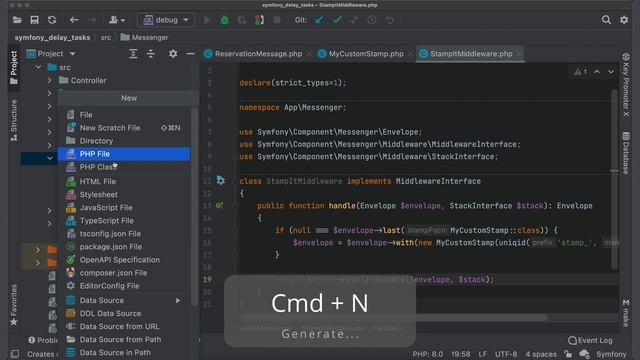Choose File in the New menu
Image resolution: width=640 pixels, height=360 pixels.
[x=124, y=115]
